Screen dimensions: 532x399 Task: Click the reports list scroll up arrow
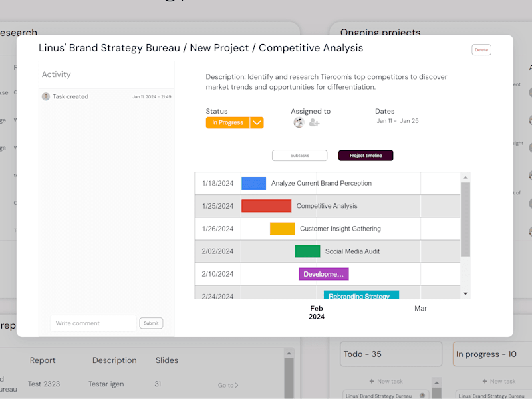289,354
